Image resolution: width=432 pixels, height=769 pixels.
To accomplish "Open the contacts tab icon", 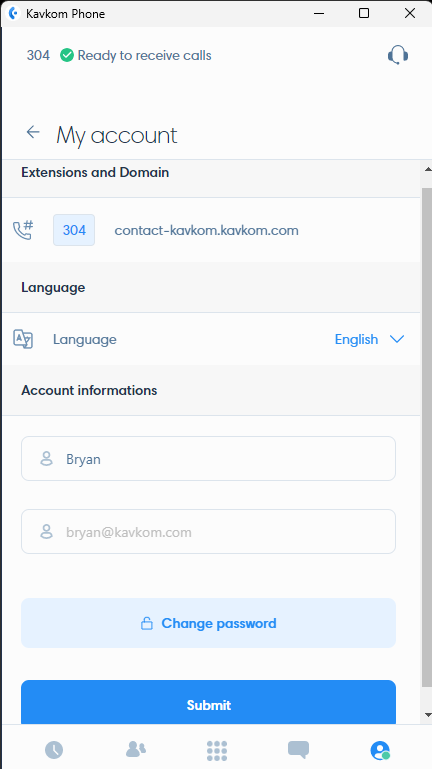I will click(x=136, y=749).
